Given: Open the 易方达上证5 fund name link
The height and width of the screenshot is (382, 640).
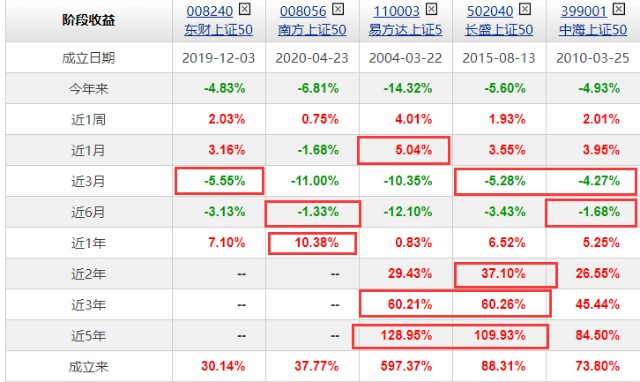Looking at the screenshot, I should point(405,30).
